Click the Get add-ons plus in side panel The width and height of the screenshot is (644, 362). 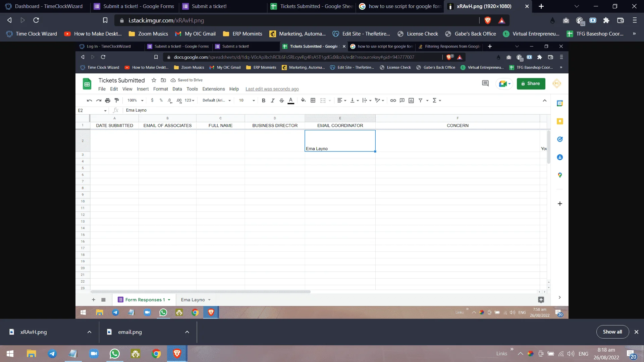click(560, 204)
